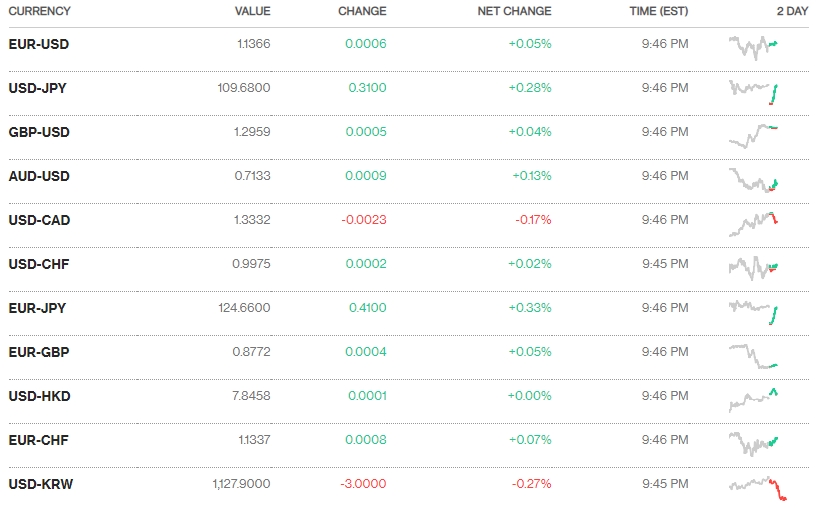The height and width of the screenshot is (508, 817).
Task: Click the TIME (EST) column header
Action: point(658,11)
